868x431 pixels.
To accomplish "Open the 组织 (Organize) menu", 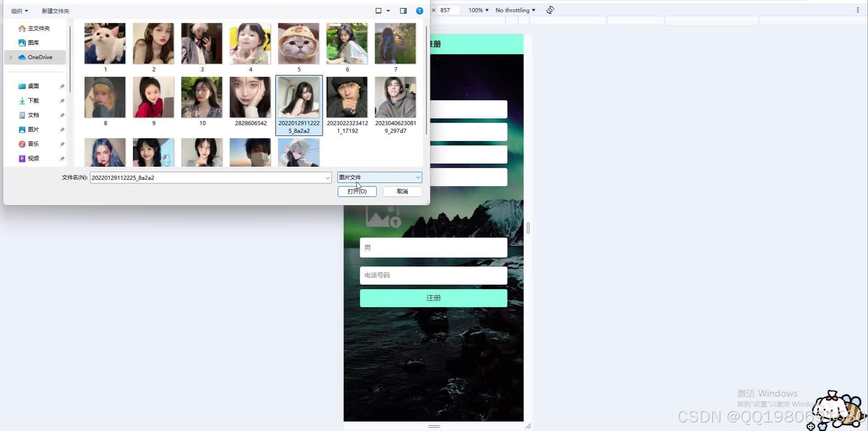I will (19, 10).
